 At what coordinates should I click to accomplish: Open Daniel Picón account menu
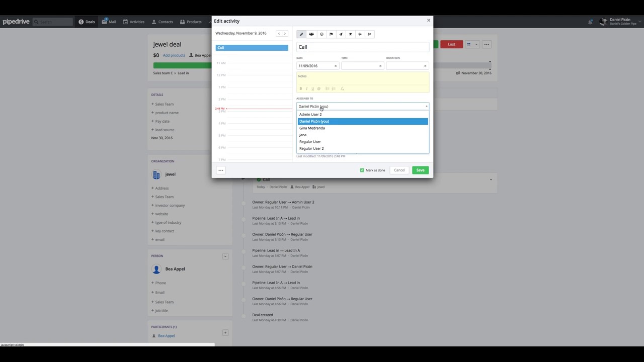click(x=619, y=22)
